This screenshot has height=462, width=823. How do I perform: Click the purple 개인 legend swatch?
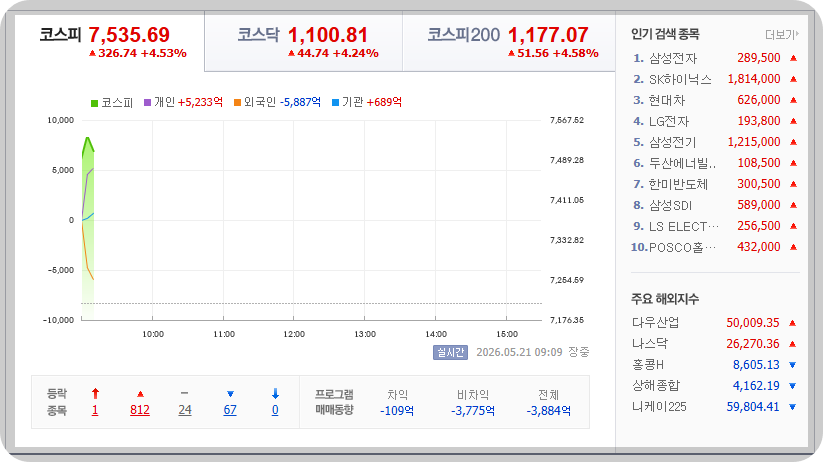pyautogui.click(x=147, y=102)
